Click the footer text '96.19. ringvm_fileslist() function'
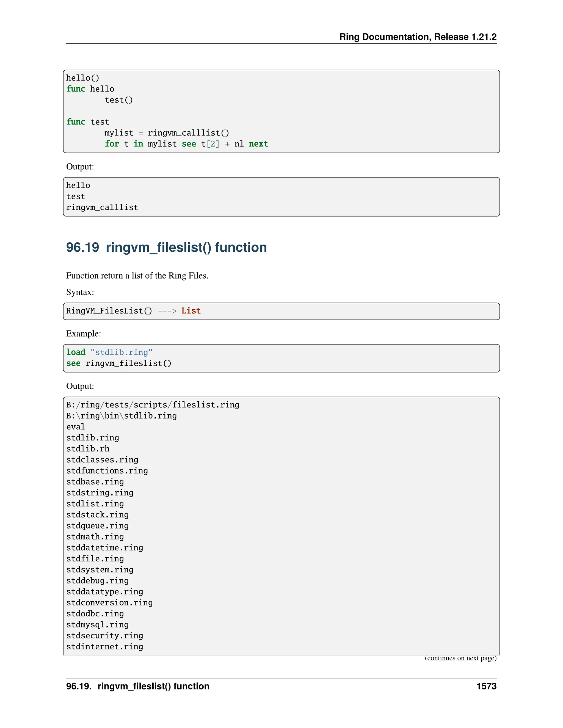This screenshot has height=728, width=563. coord(138,686)
